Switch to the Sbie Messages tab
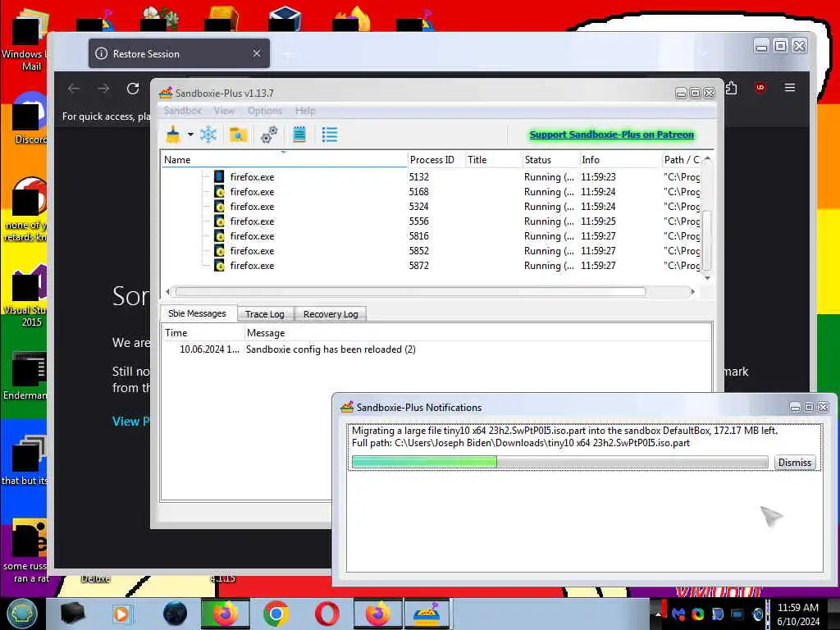Viewport: 840px width, 630px height. click(x=197, y=313)
